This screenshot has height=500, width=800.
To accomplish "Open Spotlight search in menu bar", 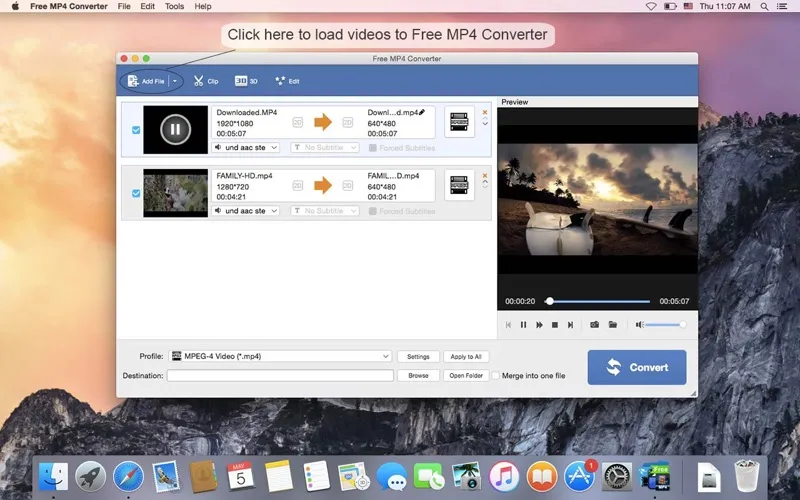I will coord(764,6).
